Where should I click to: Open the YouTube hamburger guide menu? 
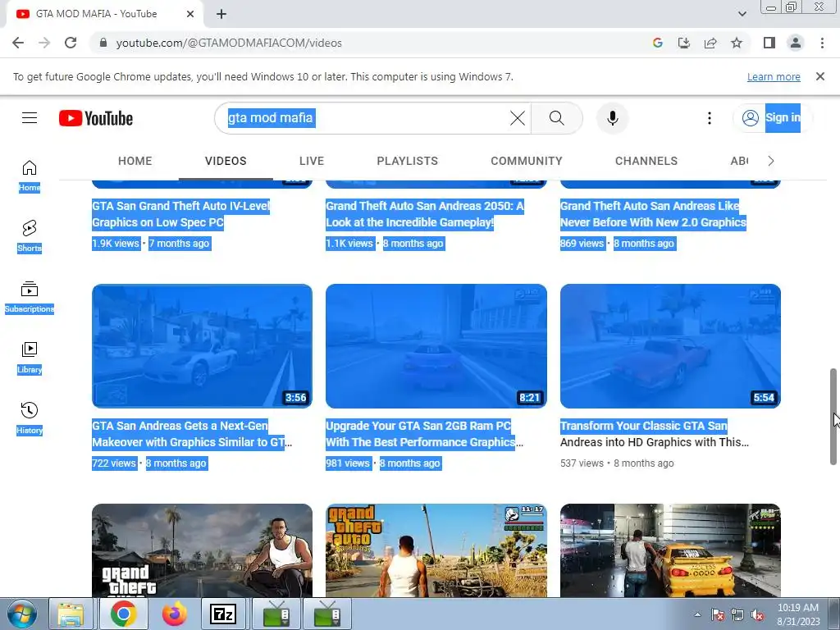pyautogui.click(x=30, y=118)
